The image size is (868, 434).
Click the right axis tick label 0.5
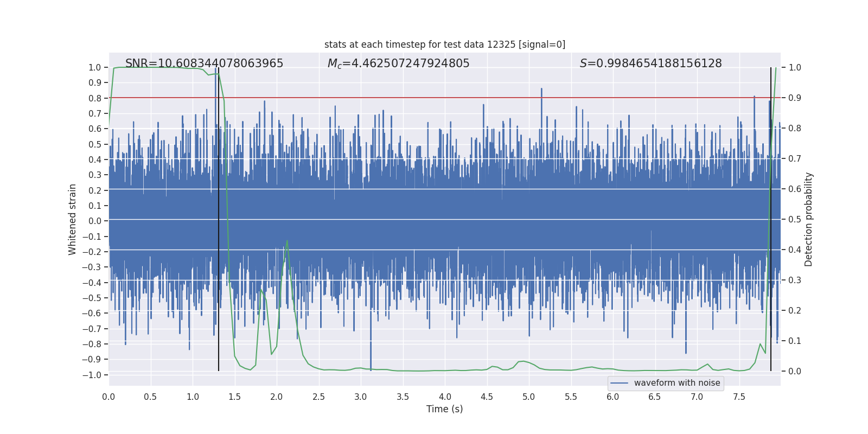795,219
